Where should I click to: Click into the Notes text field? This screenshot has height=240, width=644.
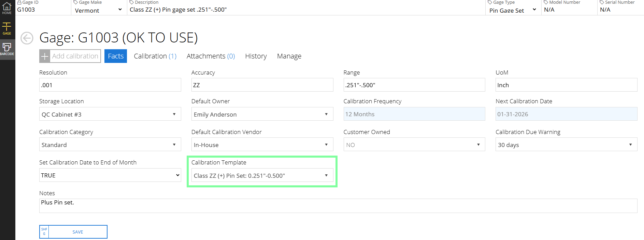(x=338, y=206)
